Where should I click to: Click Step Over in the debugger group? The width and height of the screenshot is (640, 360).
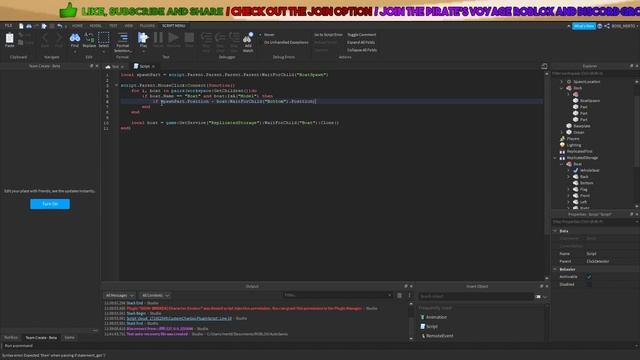pos(220,42)
